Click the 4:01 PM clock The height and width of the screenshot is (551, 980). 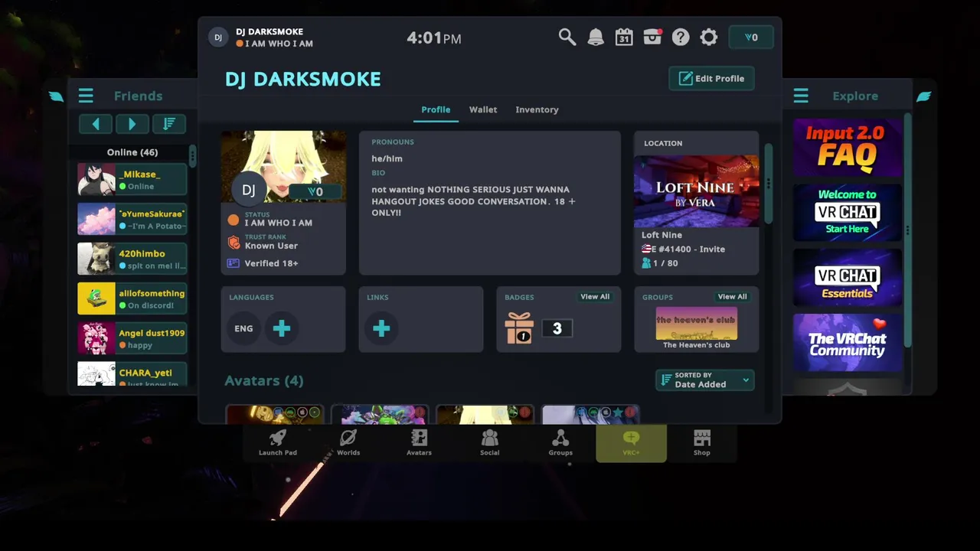433,37
